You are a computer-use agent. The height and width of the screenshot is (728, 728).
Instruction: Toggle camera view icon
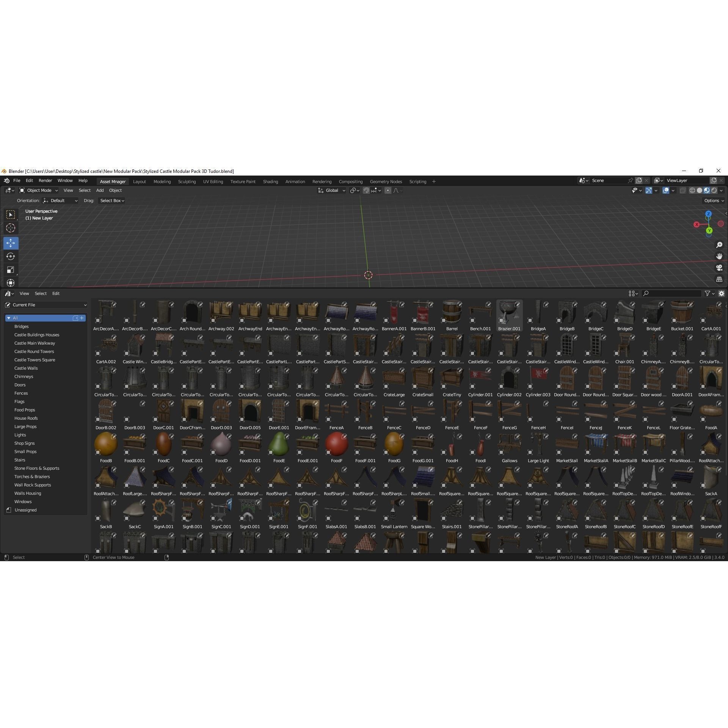(719, 268)
